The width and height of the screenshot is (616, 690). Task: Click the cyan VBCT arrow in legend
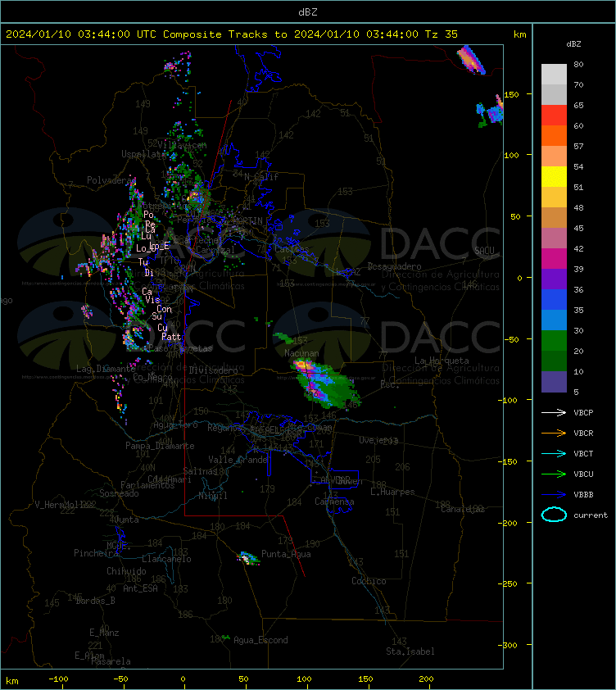tap(554, 453)
